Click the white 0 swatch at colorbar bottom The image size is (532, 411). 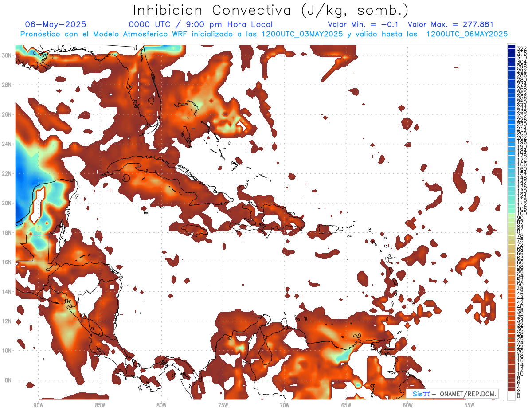(x=511, y=395)
